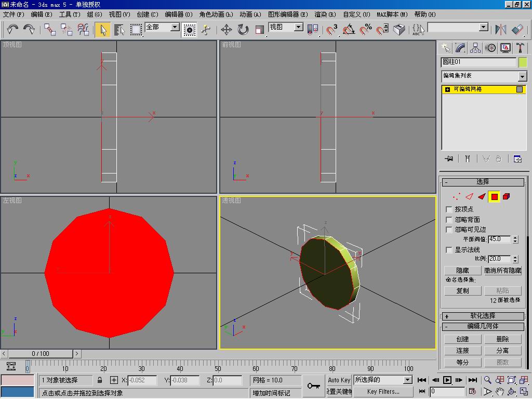This screenshot has height=399, width=532.
Task: Toggle the Spinner Snap icon
Action: tap(382, 30)
